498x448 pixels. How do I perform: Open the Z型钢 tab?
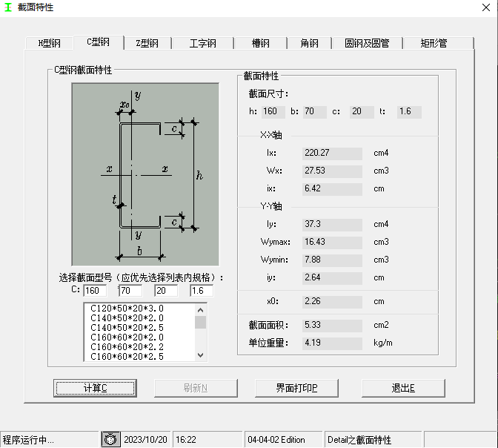point(147,43)
